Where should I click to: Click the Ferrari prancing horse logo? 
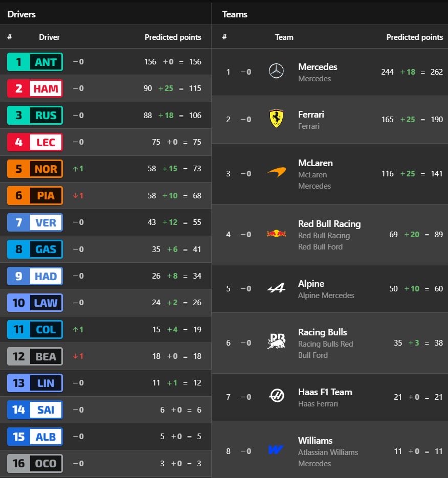coord(276,118)
